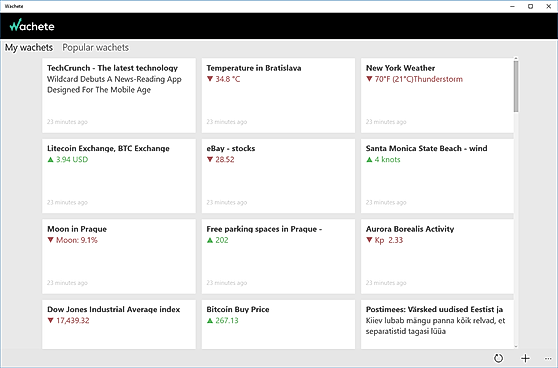Click the vertical scrollbar thumb
Viewport: 558px width, 368px height.
point(516,86)
